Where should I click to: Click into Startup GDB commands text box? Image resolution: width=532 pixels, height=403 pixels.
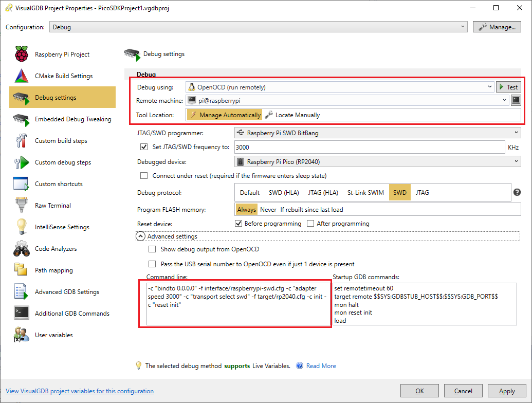[425, 304]
